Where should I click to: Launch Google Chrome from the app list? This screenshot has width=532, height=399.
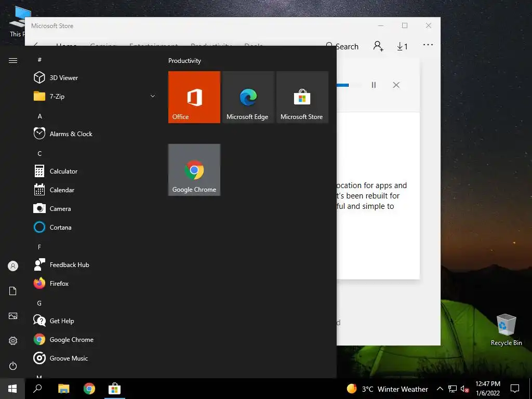(94, 339)
